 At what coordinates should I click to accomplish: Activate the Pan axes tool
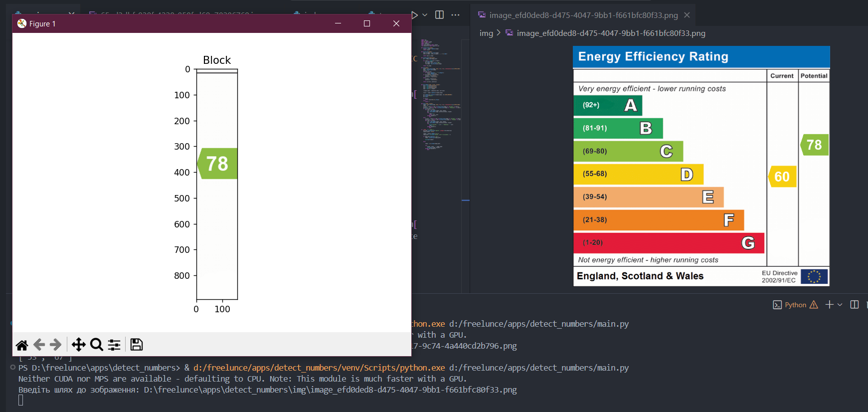[x=78, y=345]
